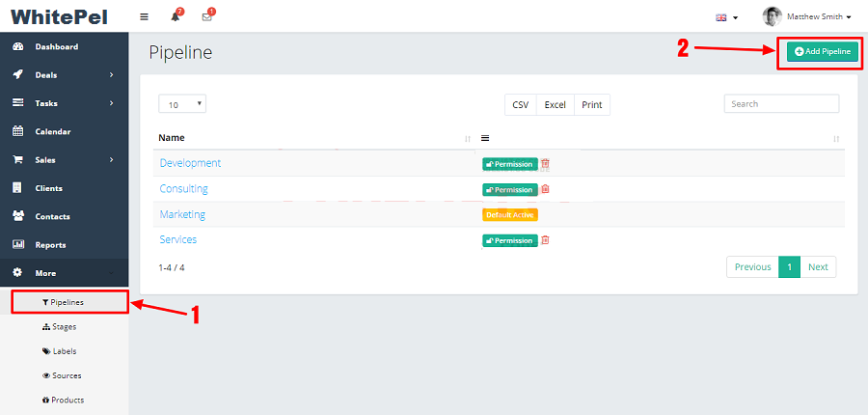Delete the Services pipeline using trash icon

pos(545,240)
